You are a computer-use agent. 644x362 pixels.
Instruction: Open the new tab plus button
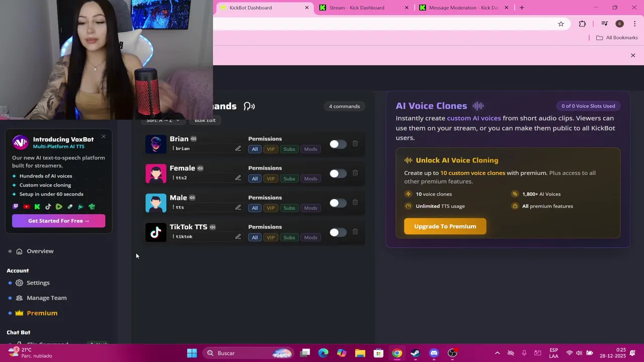(522, 8)
